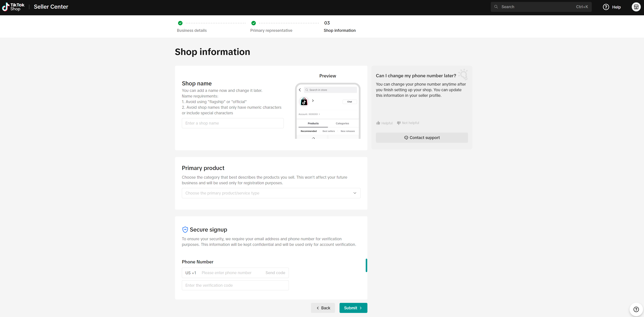Click the verification code input field
This screenshot has width=644, height=317.
(x=235, y=285)
